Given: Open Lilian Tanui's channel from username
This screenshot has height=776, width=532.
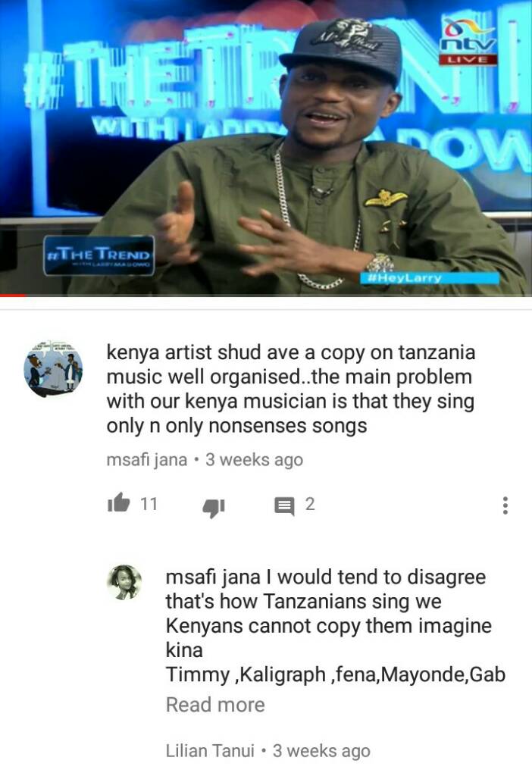Looking at the screenshot, I should [x=210, y=750].
